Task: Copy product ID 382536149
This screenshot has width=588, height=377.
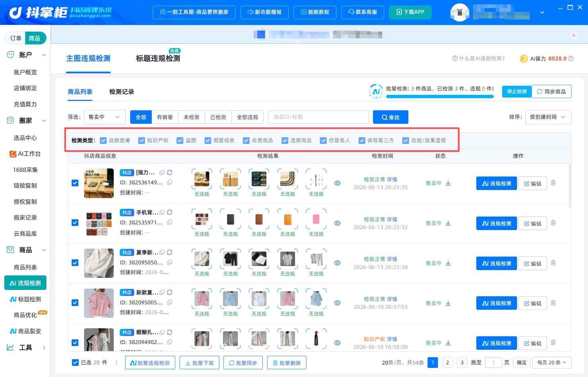Action: tap(170, 182)
